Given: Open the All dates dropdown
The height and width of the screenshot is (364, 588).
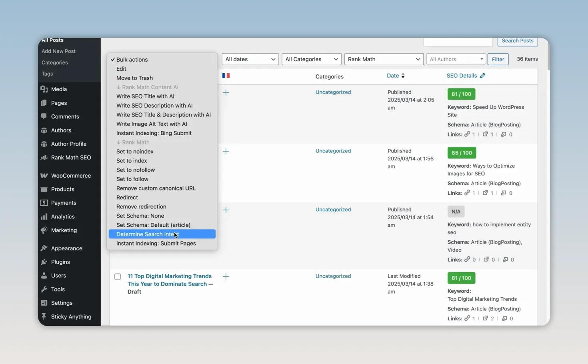Looking at the screenshot, I should click(x=250, y=59).
